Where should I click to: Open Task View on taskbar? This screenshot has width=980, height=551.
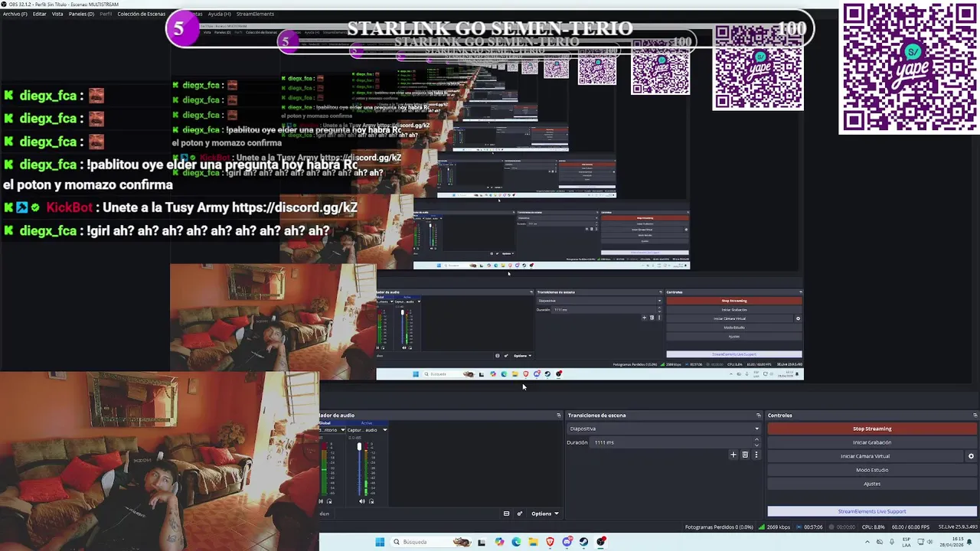tap(482, 542)
